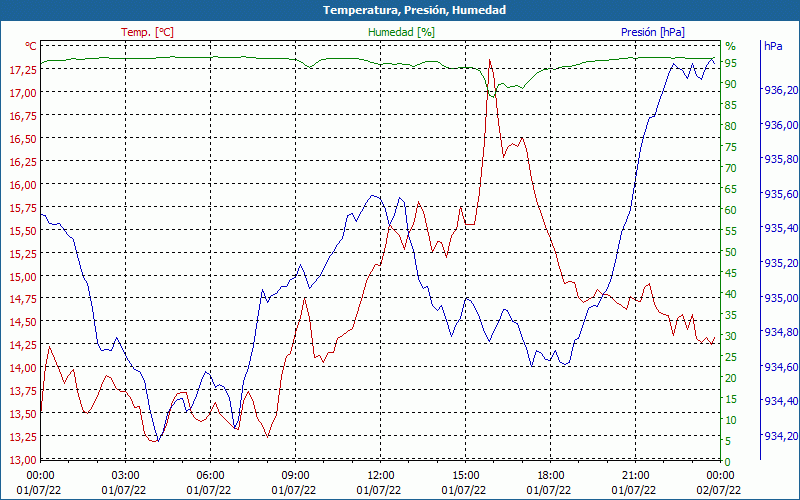
Task: Click the 14,00 temperature axis value
Action: (x=22, y=368)
